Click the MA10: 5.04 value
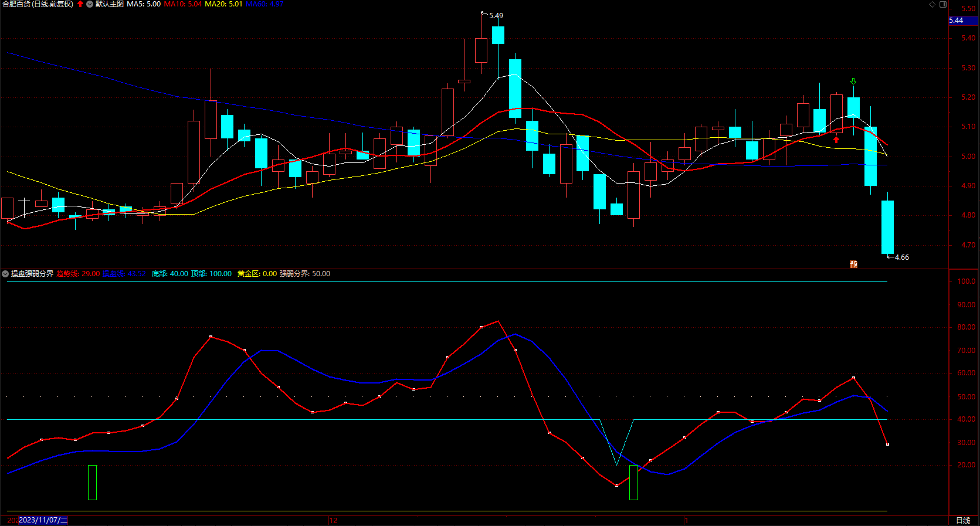Image resolution: width=980 pixels, height=526 pixels. (x=183, y=4)
